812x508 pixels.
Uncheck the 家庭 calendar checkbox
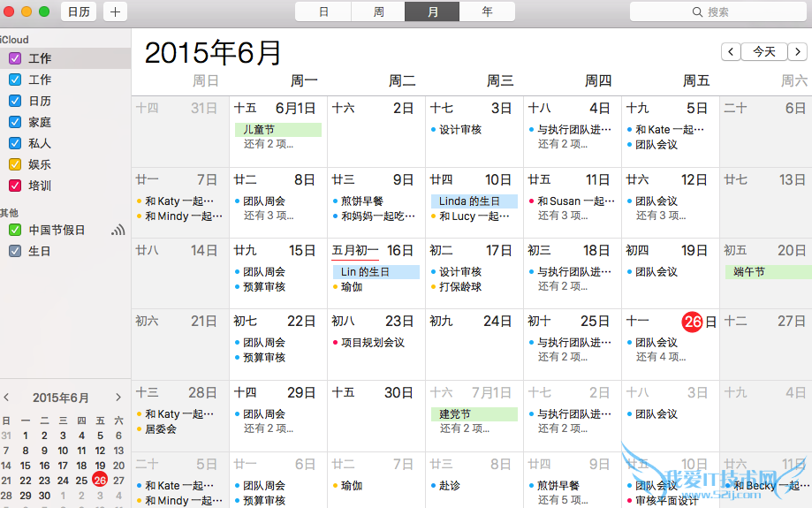(x=14, y=122)
